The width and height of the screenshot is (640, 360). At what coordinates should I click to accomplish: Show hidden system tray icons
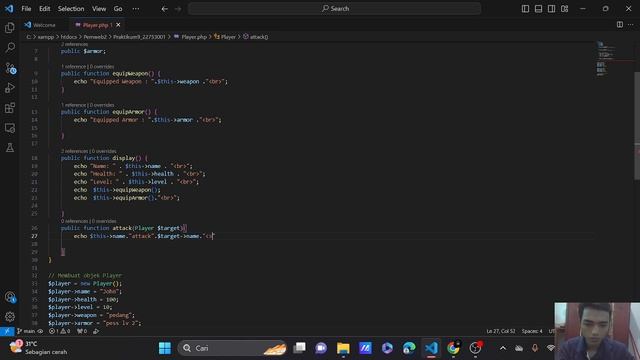coord(503,348)
